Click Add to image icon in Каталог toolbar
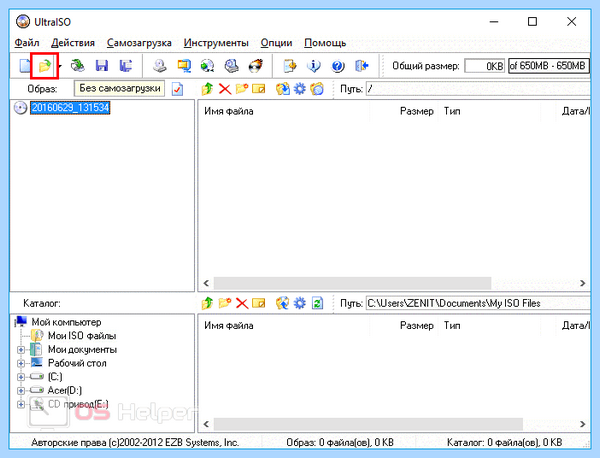The height and width of the screenshot is (458, 600). (282, 303)
